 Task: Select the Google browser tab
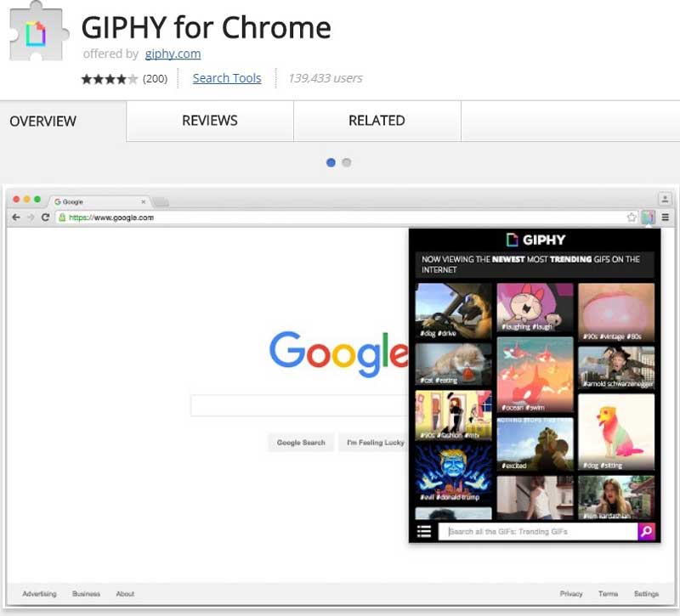99,201
